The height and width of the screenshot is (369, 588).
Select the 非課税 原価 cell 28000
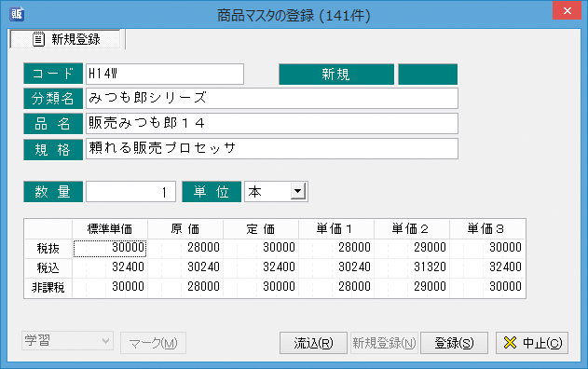185,287
